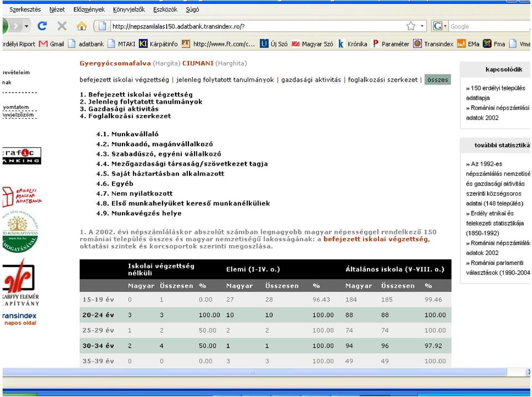
Task: Click the red 'befejezett iskolai végzettség' paragraph link
Action: point(376,239)
